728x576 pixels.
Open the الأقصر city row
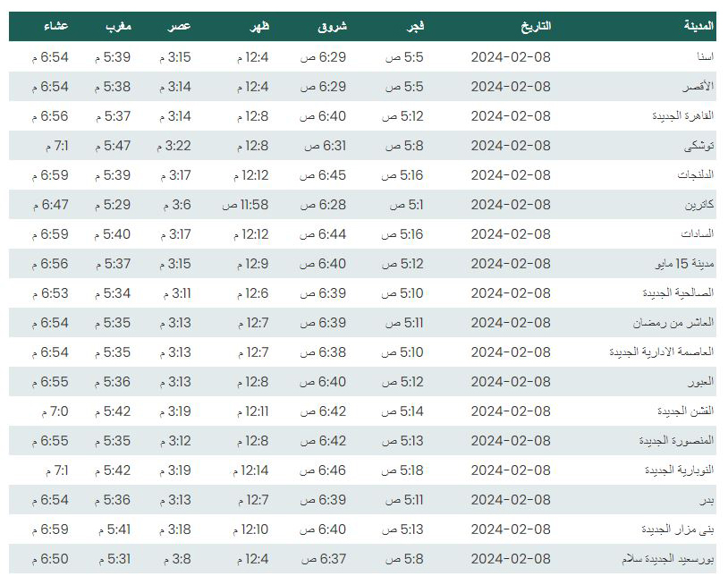pos(362,87)
